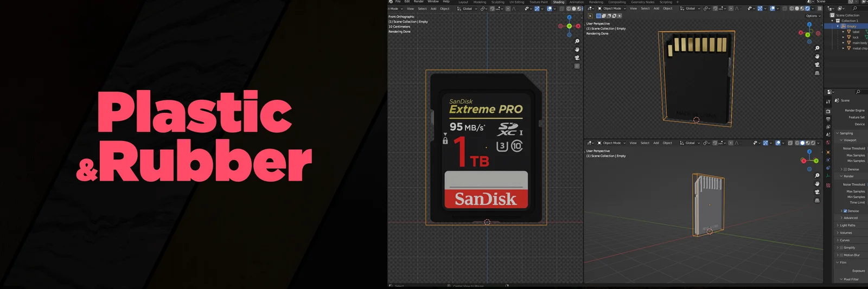This screenshot has width=868, height=289.
Task: Collapse the Empty object in the outliner
Action: (838, 26)
